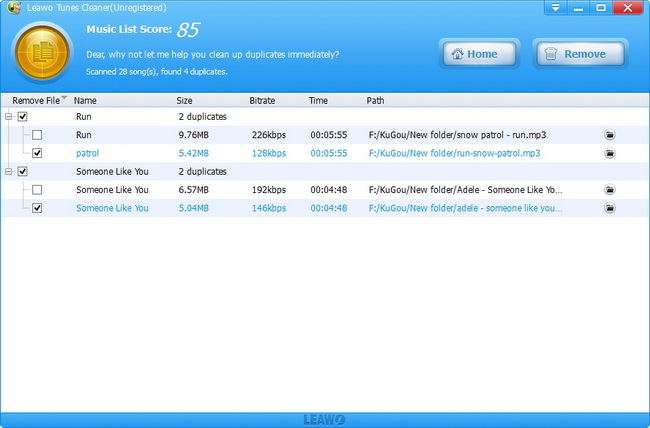Uncheck the patrol file checkbox
Image resolution: width=650 pixels, height=428 pixels.
pos(37,154)
